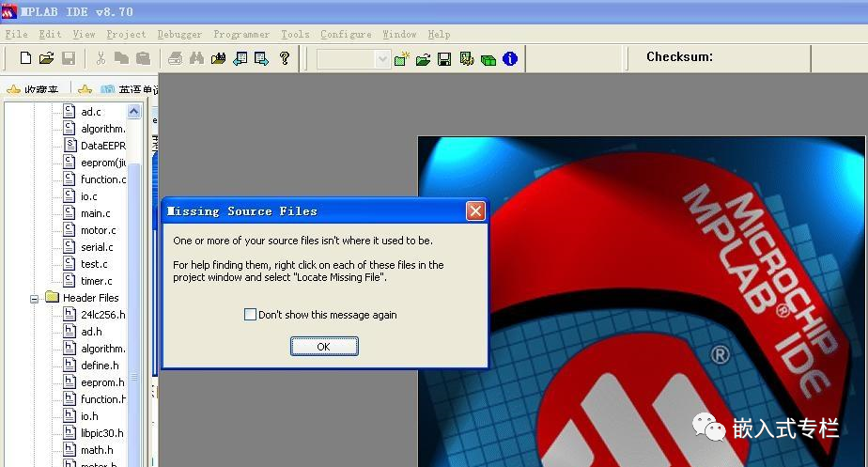Click the blue info circle icon
This screenshot has height=467, width=868.
[x=510, y=59]
